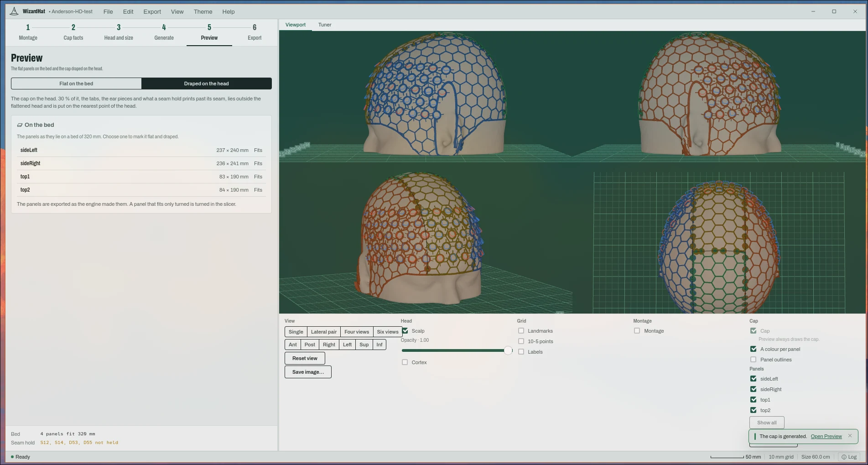Image resolution: width=868 pixels, height=465 pixels.
Task: Click the 'Open Preview' link
Action: pyautogui.click(x=826, y=436)
